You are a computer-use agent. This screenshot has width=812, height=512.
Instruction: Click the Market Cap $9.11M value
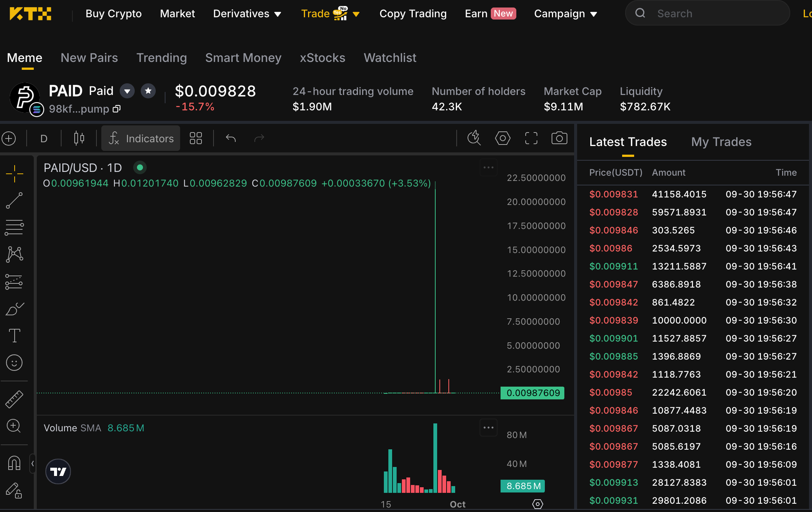click(x=564, y=107)
